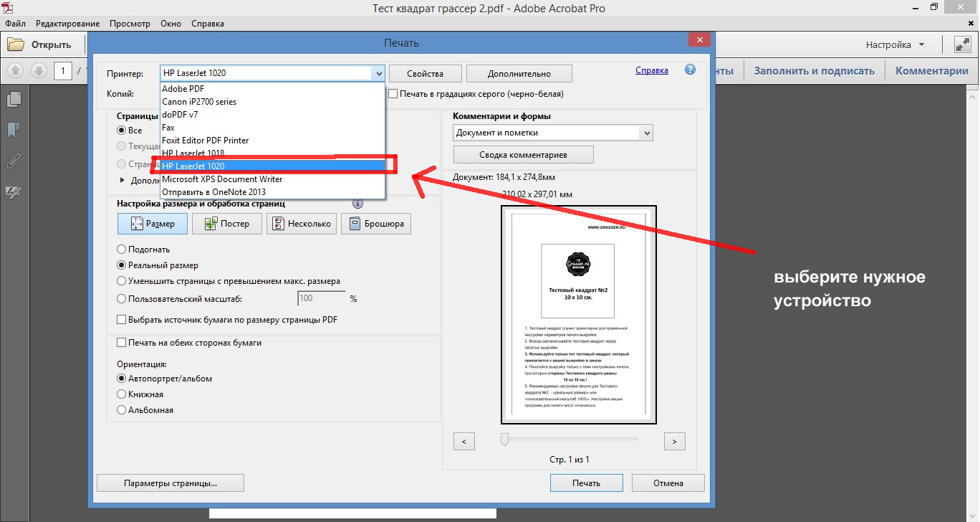Check grayscale printing checkbox

pyautogui.click(x=393, y=93)
